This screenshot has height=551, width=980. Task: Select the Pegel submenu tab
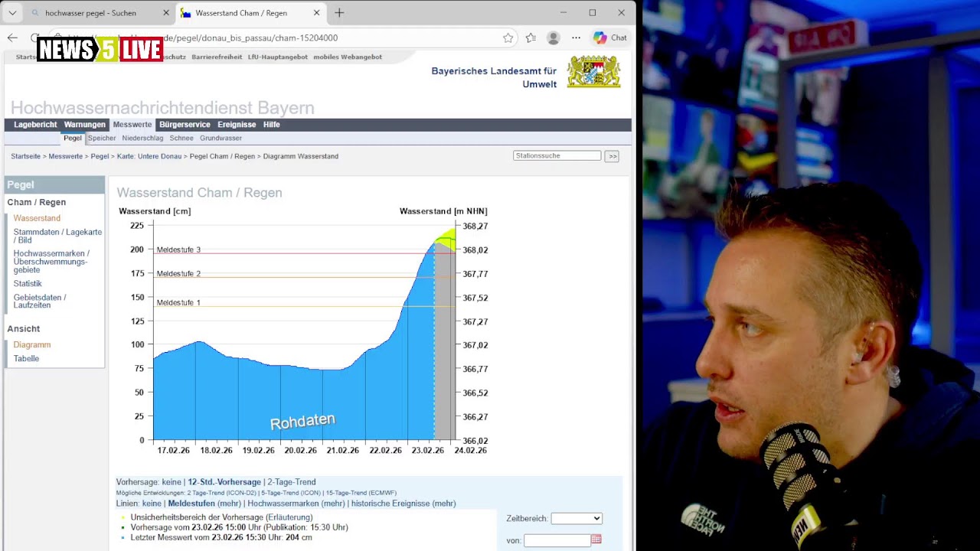[x=73, y=139]
